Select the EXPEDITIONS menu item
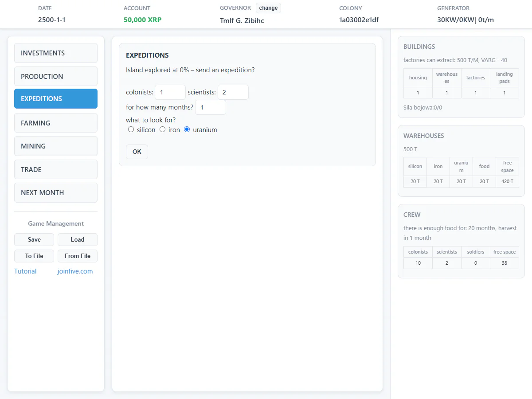This screenshot has height=399, width=532. point(56,99)
